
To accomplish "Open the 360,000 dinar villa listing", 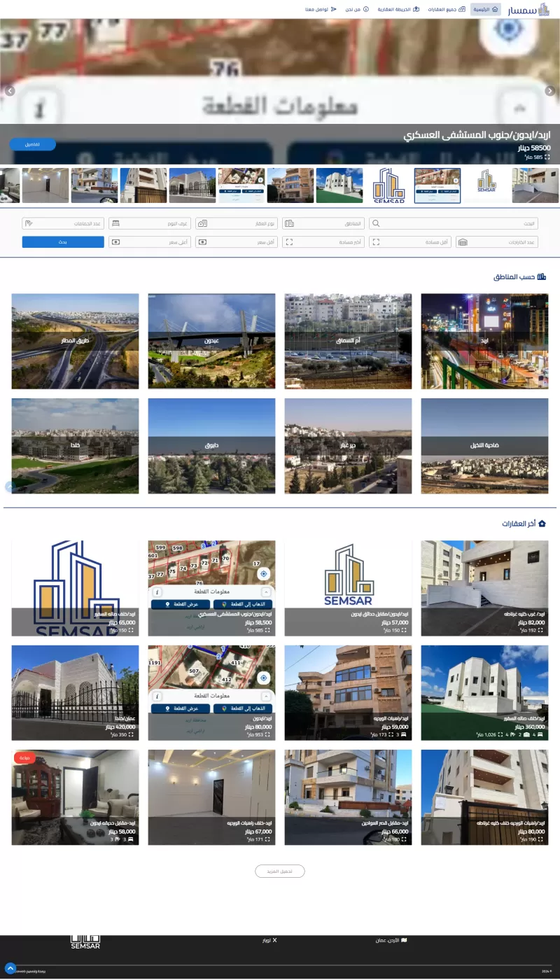I will click(x=484, y=693).
